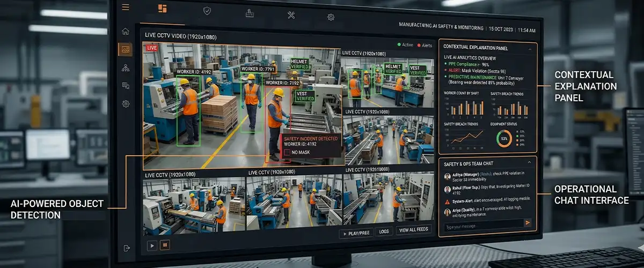Screen dimensions: 644x268
Task: Collapse the Contextual Explanation Panel
Action: 530,49
